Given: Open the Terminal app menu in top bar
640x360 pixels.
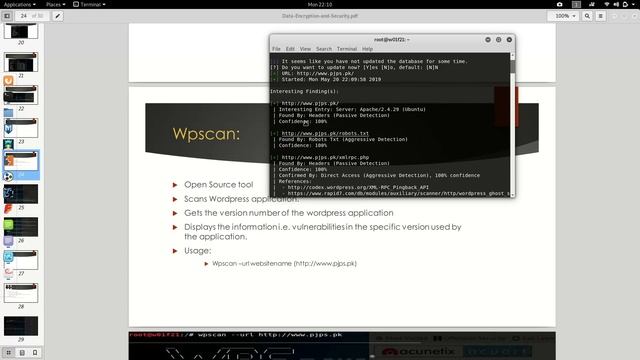Looking at the screenshot, I should [x=89, y=4].
